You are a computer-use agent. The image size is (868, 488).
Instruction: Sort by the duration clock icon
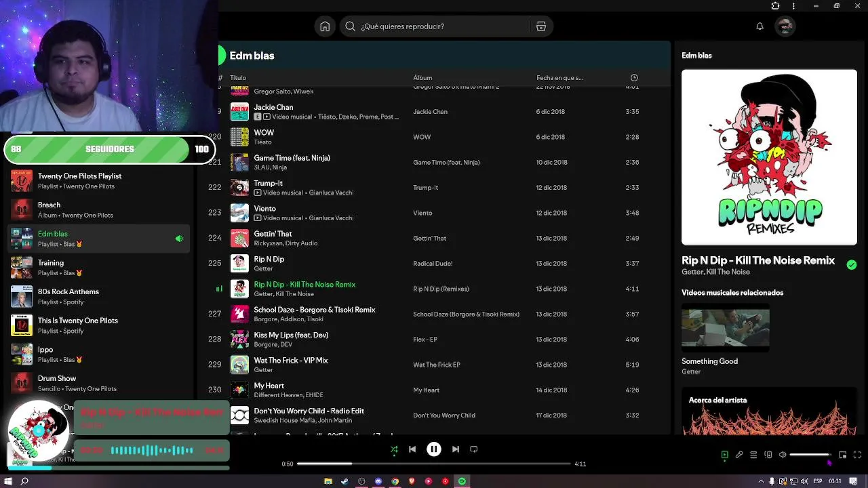[634, 78]
